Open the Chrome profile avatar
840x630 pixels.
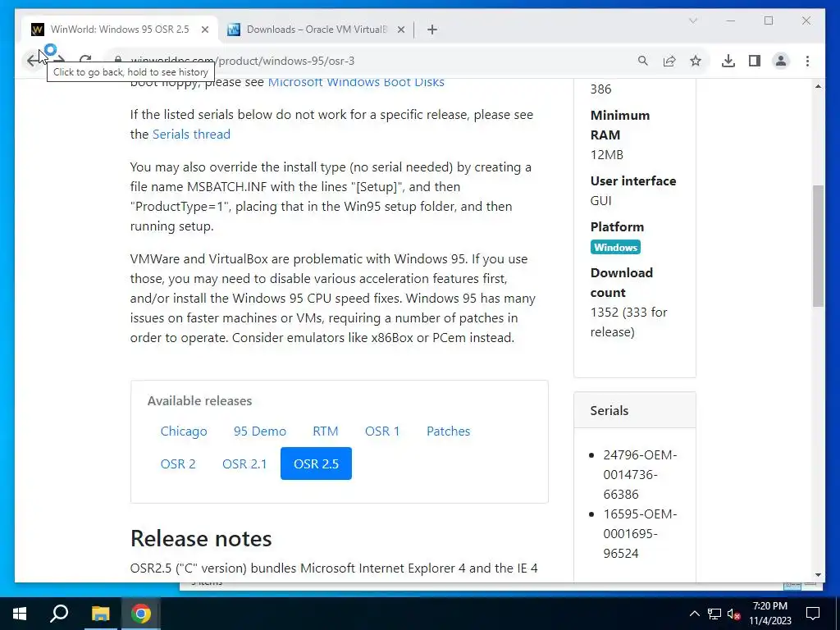point(781,61)
